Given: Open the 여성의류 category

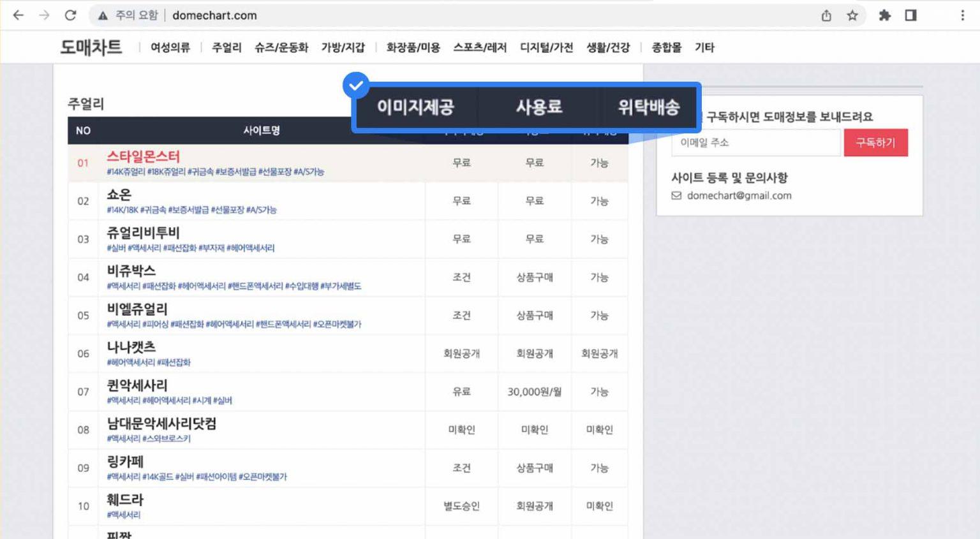Looking at the screenshot, I should (170, 47).
